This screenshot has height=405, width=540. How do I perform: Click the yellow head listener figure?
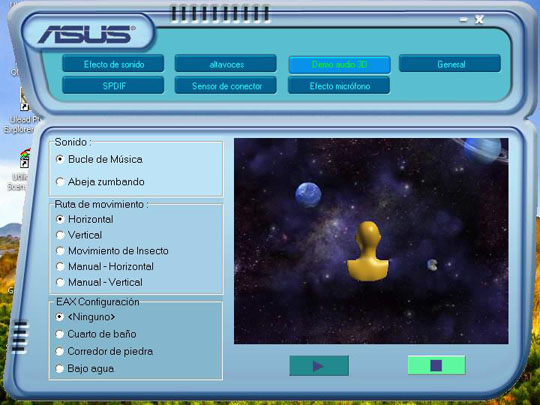pyautogui.click(x=368, y=251)
